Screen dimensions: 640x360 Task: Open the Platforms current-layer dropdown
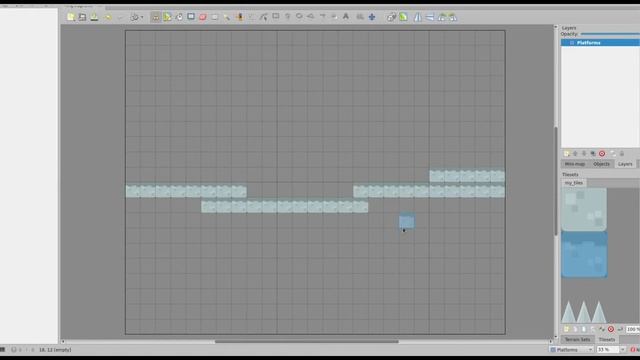click(571, 350)
